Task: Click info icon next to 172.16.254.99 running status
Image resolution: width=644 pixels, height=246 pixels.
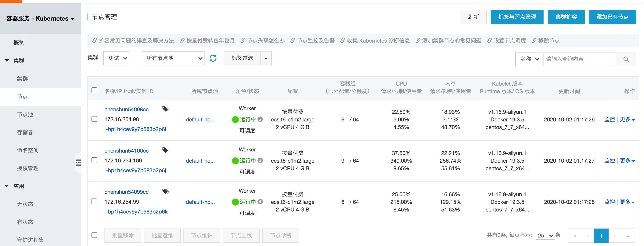Action: [x=260, y=202]
